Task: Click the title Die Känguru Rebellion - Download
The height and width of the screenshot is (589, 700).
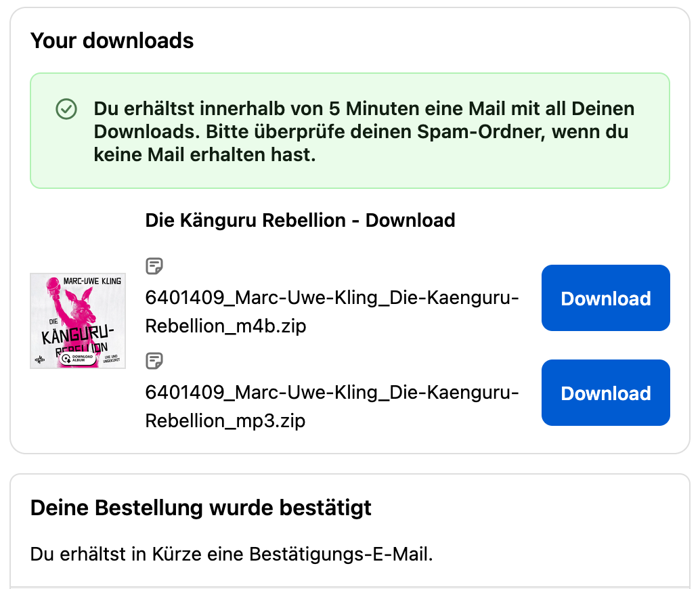Action: (300, 220)
